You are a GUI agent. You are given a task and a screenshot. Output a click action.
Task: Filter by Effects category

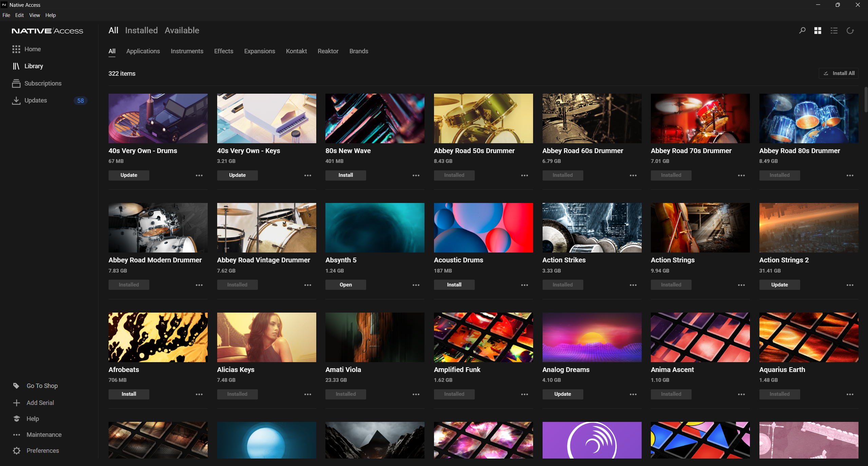click(x=224, y=51)
